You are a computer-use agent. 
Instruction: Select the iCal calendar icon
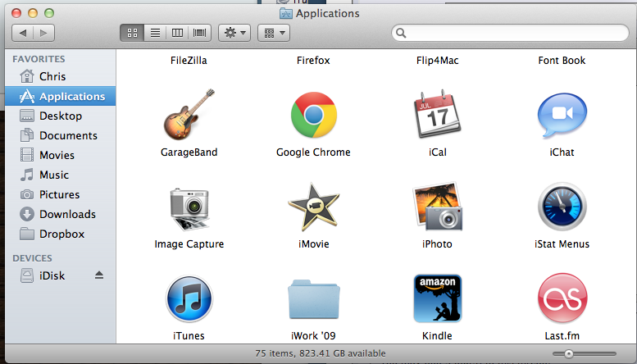pyautogui.click(x=438, y=114)
